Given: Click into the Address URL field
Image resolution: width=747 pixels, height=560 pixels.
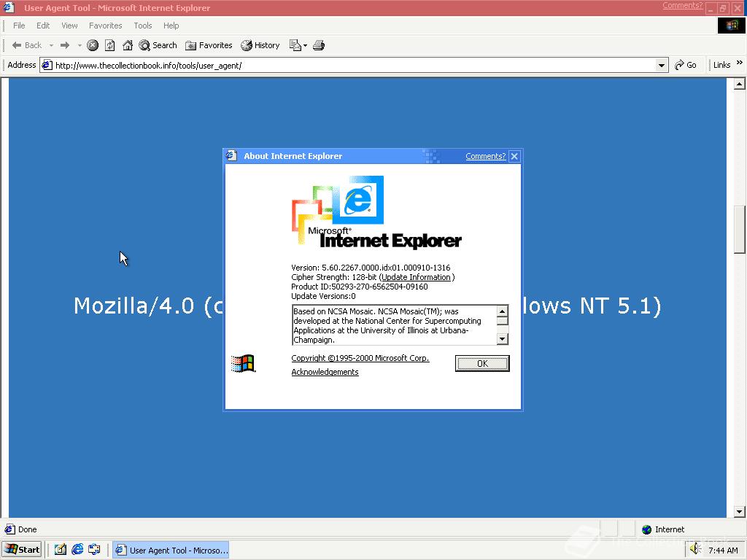Looking at the screenshot, I should pyautogui.click(x=353, y=65).
